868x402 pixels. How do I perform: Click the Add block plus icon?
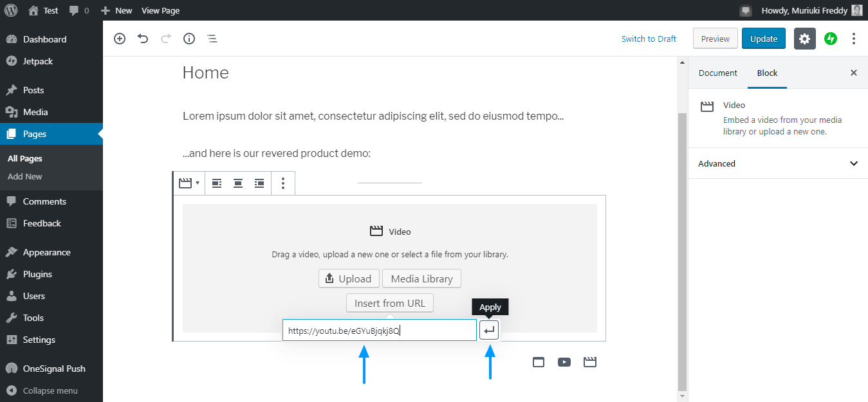120,39
